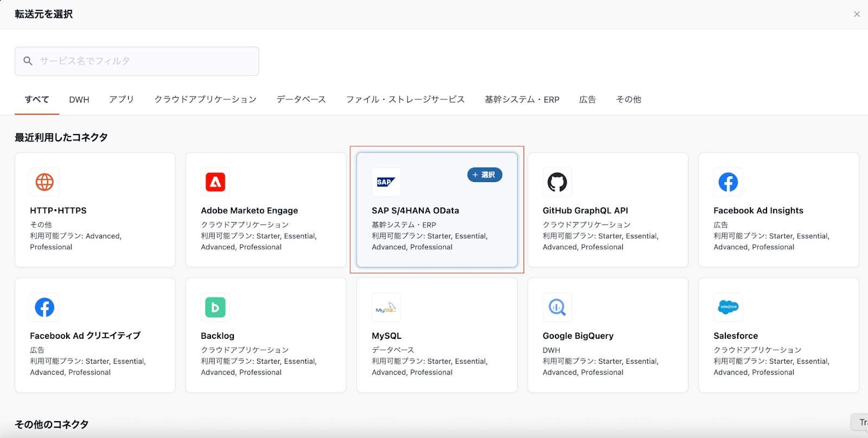Click データベース label under MySQL
Viewport: 868px width, 438px height.
(x=393, y=350)
